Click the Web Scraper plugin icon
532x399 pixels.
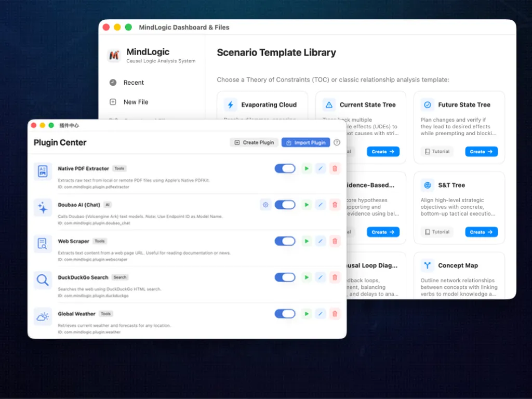43,244
